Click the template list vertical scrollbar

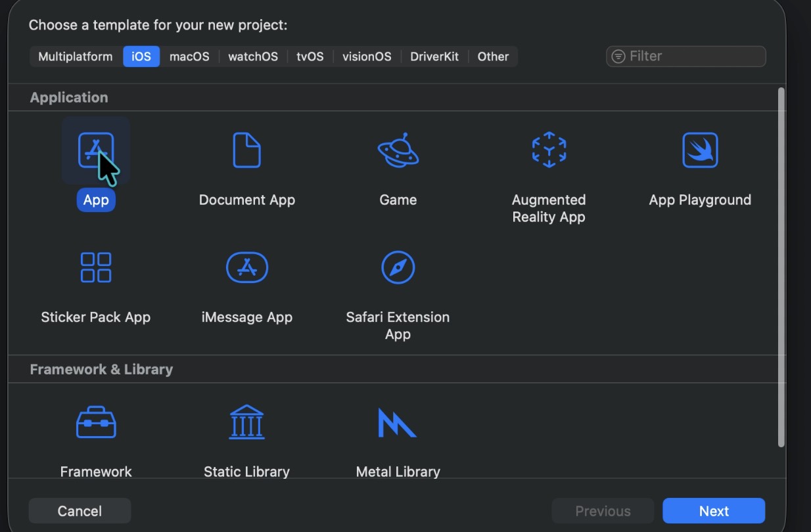pos(781,267)
